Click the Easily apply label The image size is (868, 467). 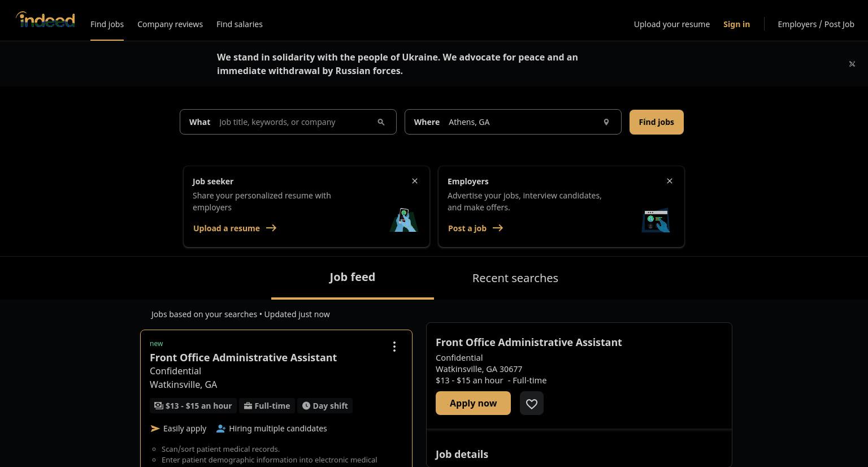pos(185,429)
